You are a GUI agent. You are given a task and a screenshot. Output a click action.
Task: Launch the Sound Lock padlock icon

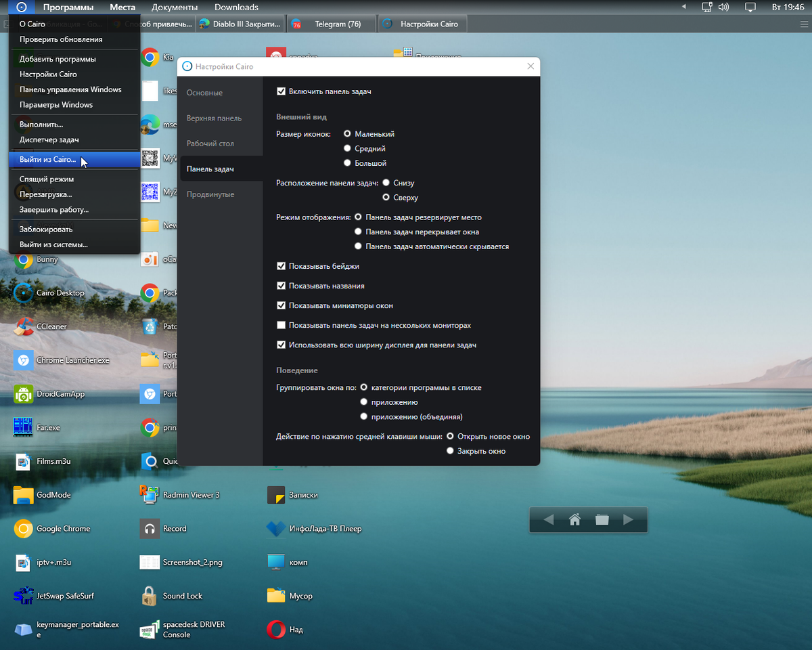[150, 596]
